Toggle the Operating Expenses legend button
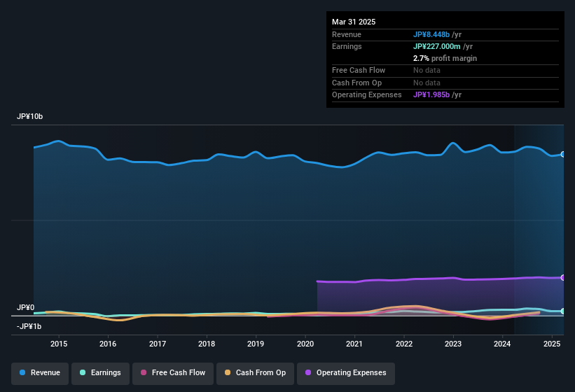 click(x=345, y=373)
